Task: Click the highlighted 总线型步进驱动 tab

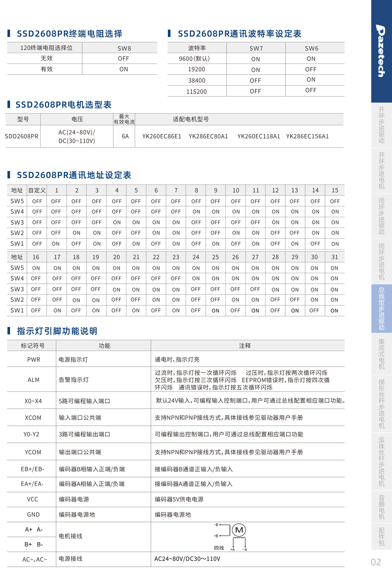Action: click(381, 308)
